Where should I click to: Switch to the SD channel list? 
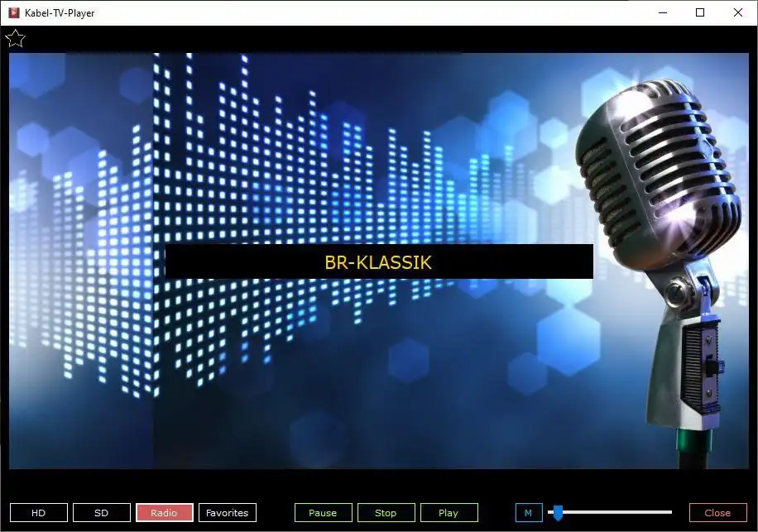102,513
